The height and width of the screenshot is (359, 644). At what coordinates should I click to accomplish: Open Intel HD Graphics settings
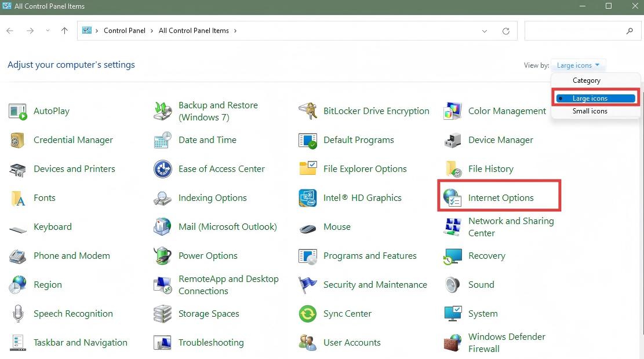362,197
